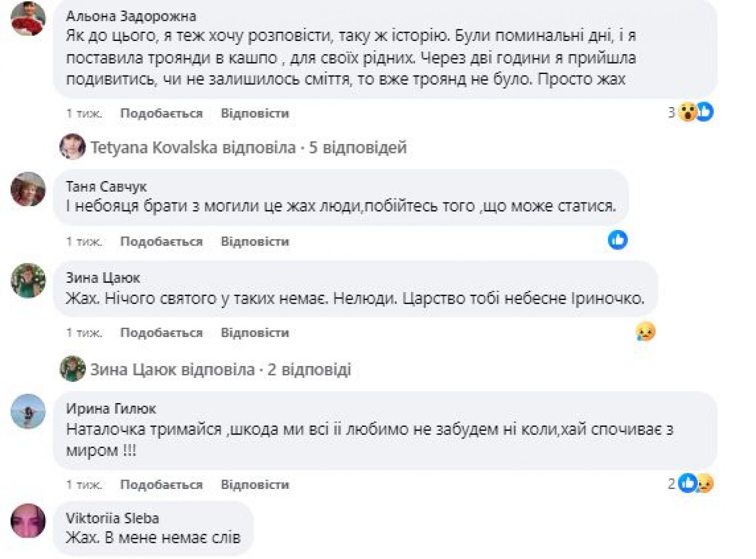The width and height of the screenshot is (756, 559).
Task: Click Відповісти under Таня Савчук's comment
Action: point(255,241)
